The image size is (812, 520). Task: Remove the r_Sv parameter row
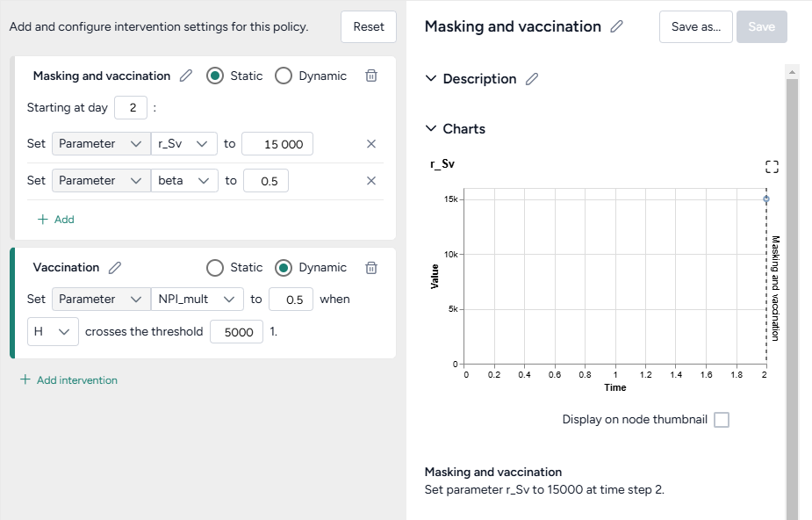(371, 144)
